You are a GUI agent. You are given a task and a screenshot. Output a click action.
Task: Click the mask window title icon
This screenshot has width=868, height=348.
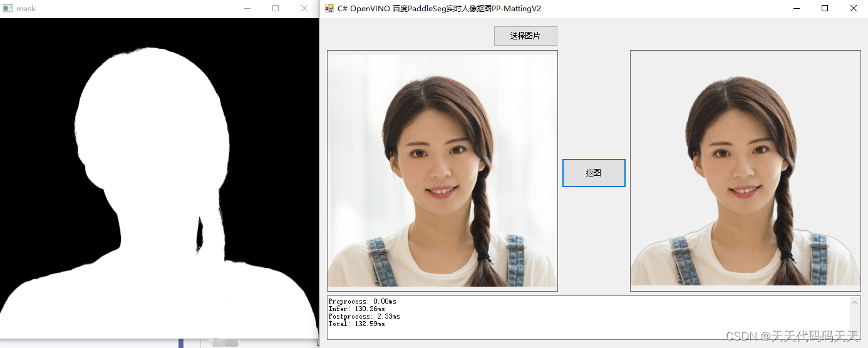(8, 9)
